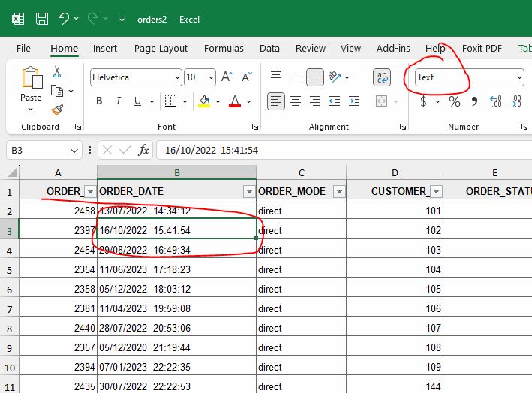Click Increase Font Size icon
Screen dimensions: 532x393
227,77
